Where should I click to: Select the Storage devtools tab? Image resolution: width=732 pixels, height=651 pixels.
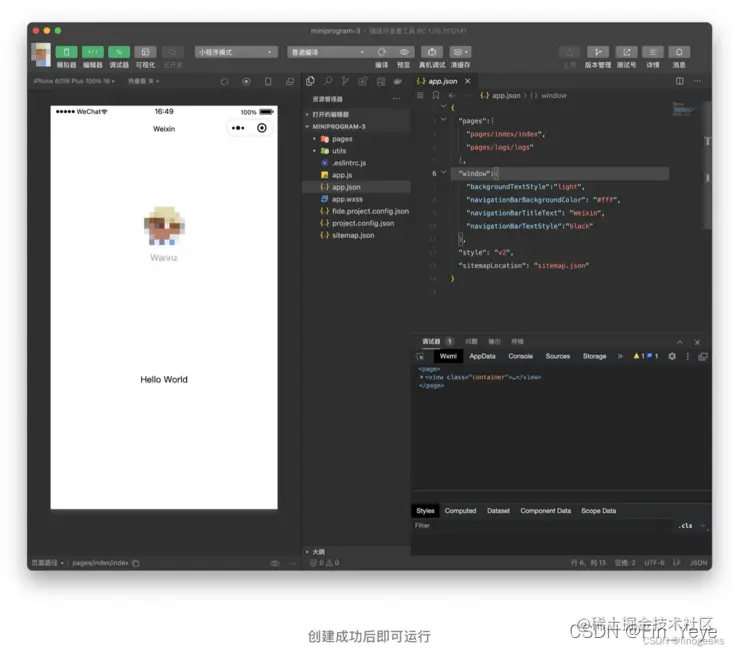594,356
